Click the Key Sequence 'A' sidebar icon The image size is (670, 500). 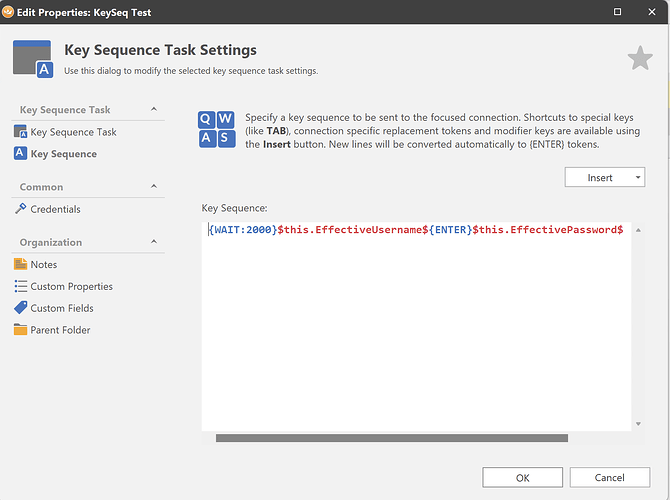(x=21, y=154)
